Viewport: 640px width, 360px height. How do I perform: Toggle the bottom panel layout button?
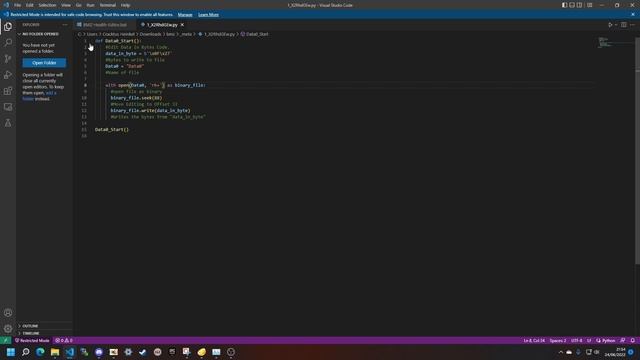[x=572, y=5]
